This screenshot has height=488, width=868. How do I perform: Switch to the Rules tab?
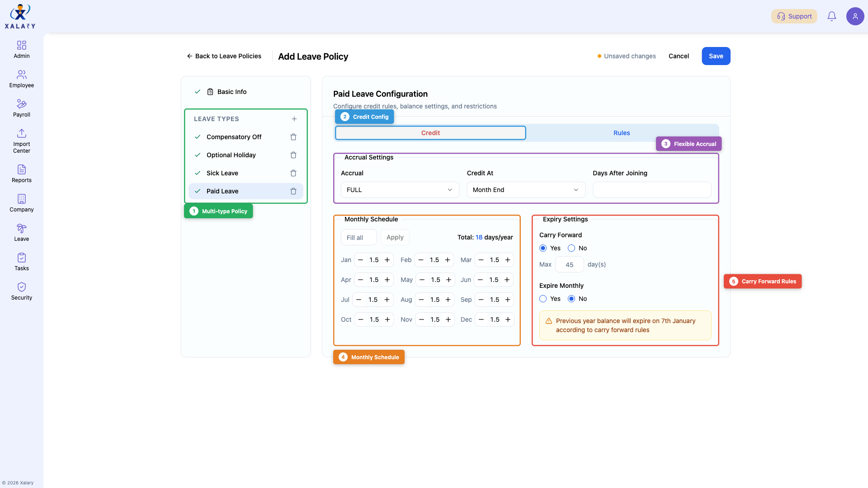pos(621,132)
